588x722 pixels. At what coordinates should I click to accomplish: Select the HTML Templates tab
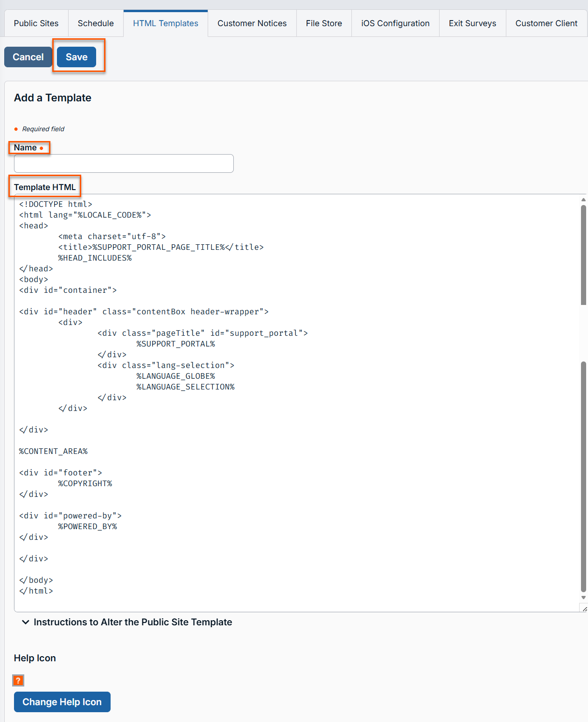coord(166,23)
